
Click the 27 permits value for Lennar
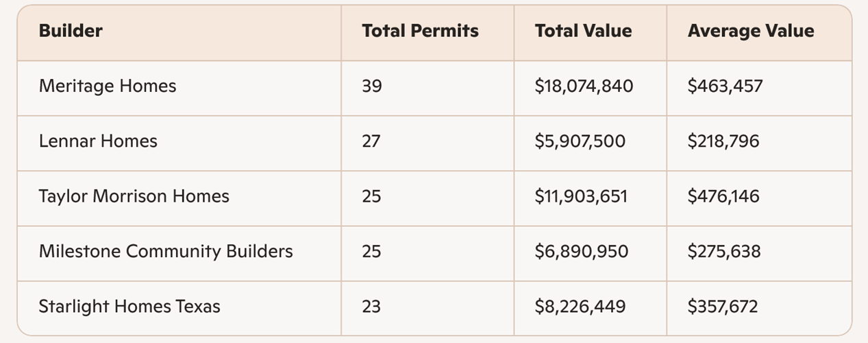click(x=372, y=141)
